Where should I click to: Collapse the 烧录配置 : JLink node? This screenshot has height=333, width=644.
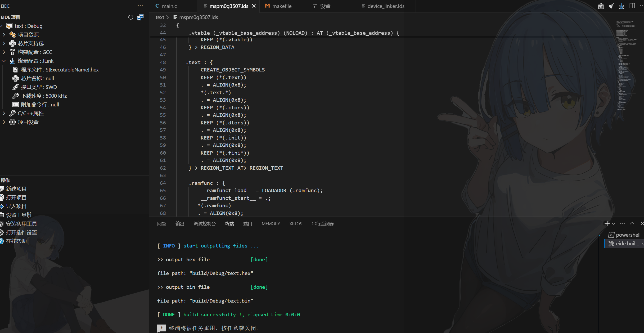coord(4,61)
